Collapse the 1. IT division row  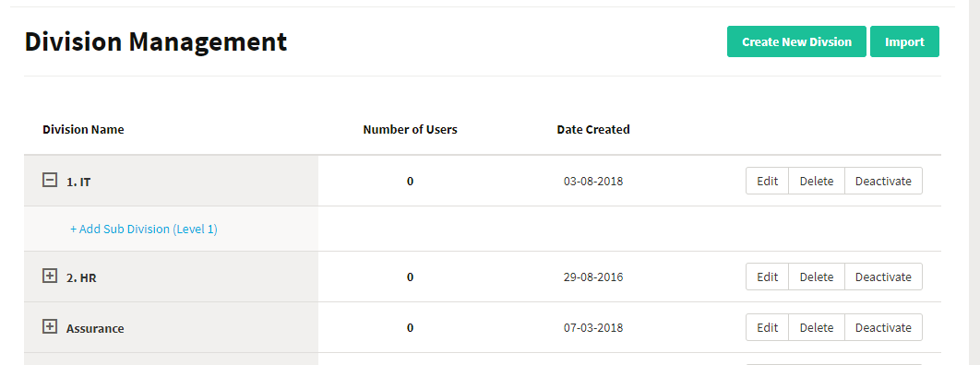(50, 181)
